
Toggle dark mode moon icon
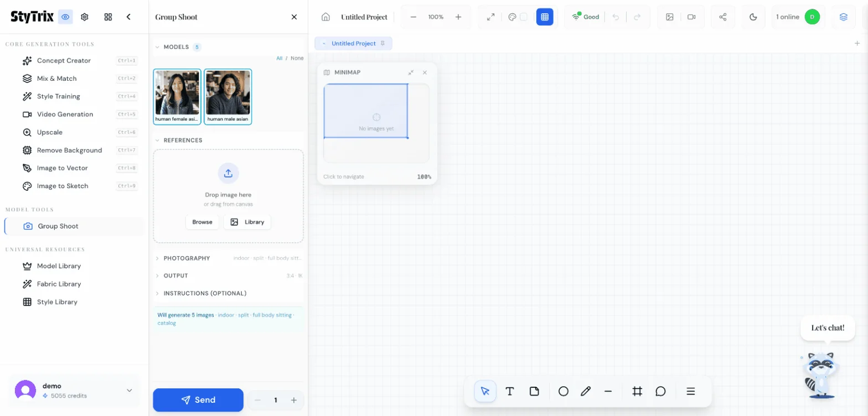753,17
